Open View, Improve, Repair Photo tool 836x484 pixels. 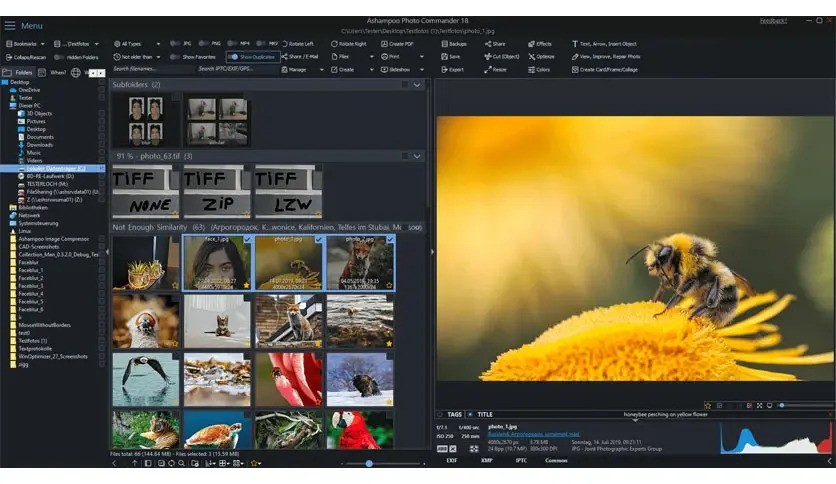coord(606,57)
